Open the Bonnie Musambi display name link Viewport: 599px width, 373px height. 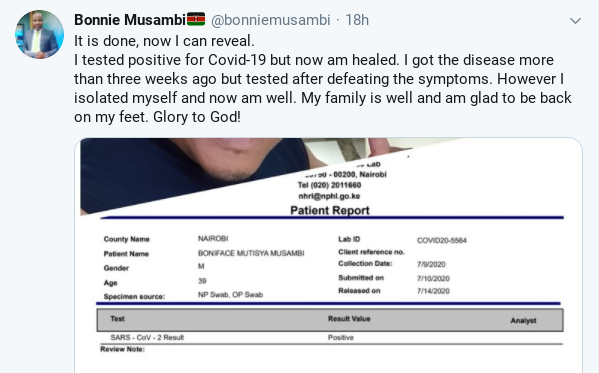point(130,20)
